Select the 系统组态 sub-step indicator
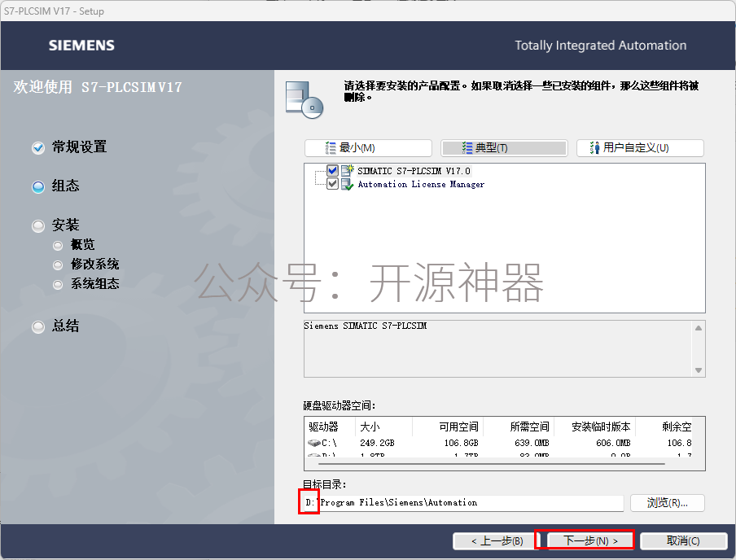 (58, 284)
